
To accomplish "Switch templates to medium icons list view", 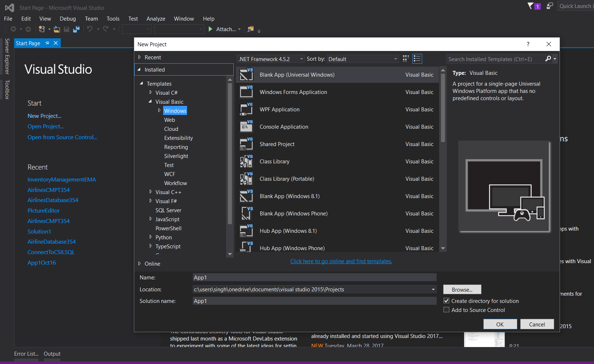I will pos(417,59).
